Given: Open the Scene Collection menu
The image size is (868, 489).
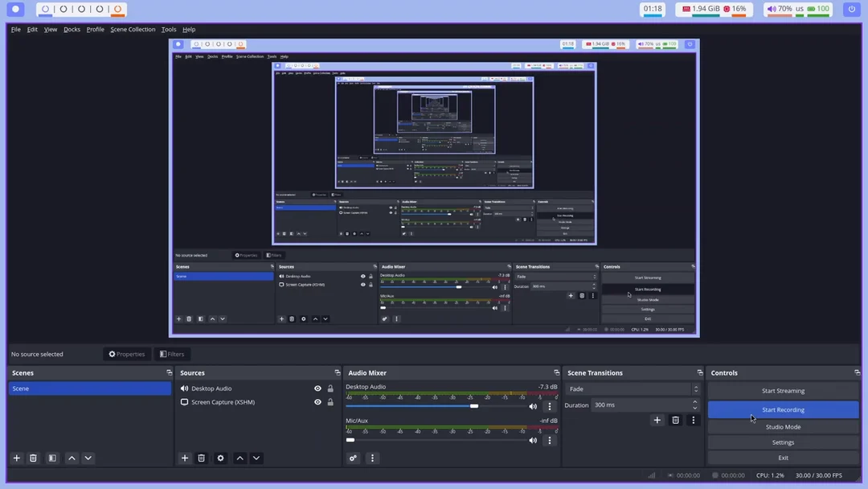Looking at the screenshot, I should pos(133,30).
